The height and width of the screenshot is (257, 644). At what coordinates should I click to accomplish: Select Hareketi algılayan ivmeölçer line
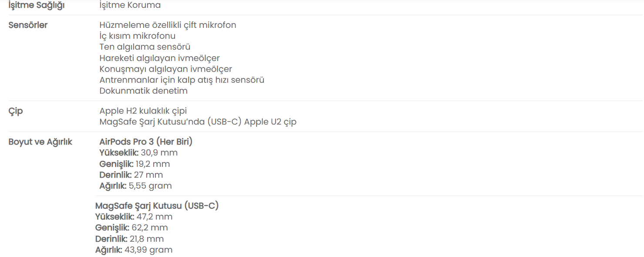159,58
